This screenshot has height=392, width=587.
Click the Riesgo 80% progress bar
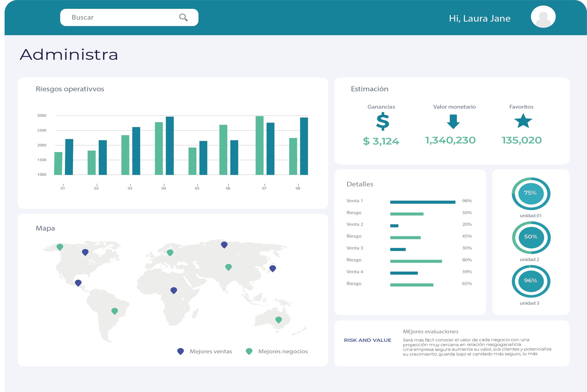(x=416, y=261)
